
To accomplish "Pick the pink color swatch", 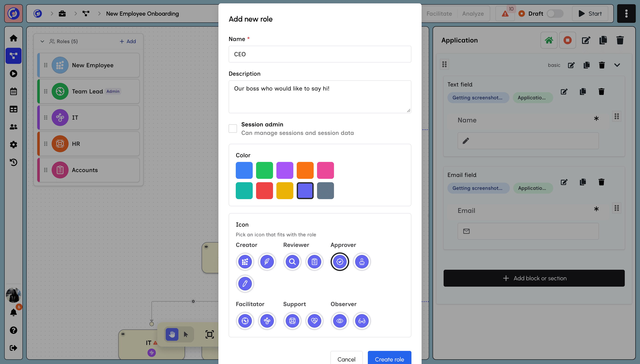I will 325,170.
